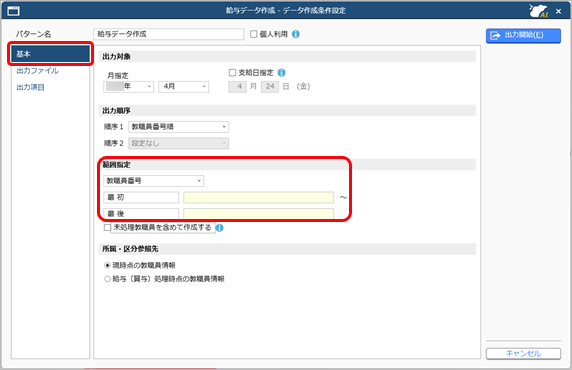
Task: Switch to the 出力項目 tab
Action: pos(30,87)
